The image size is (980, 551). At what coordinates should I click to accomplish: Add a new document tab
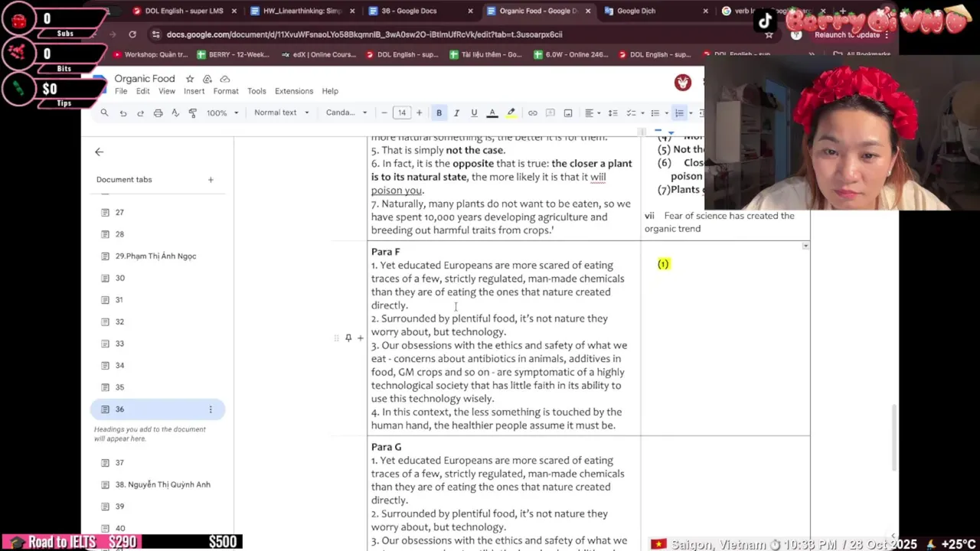[x=211, y=180]
